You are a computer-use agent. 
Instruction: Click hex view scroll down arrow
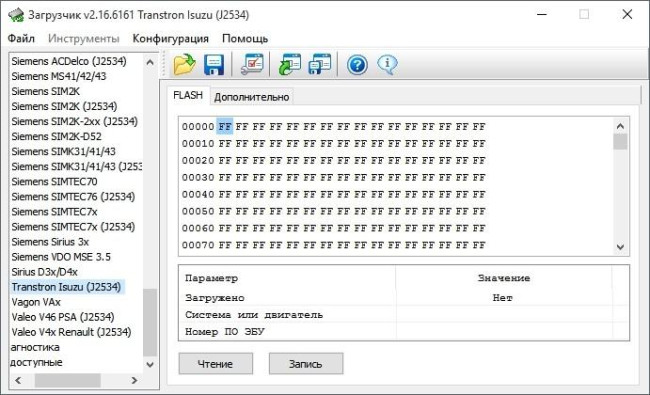point(620,247)
